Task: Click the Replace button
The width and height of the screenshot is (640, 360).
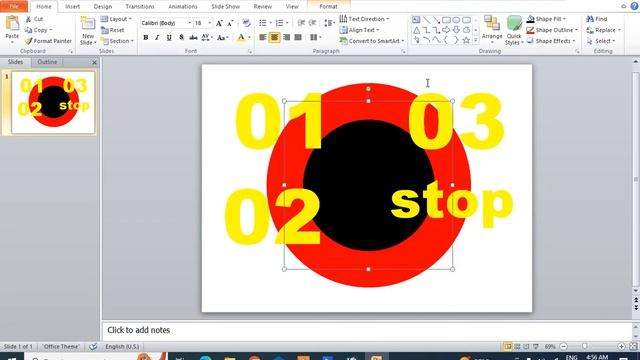Action: click(x=603, y=30)
